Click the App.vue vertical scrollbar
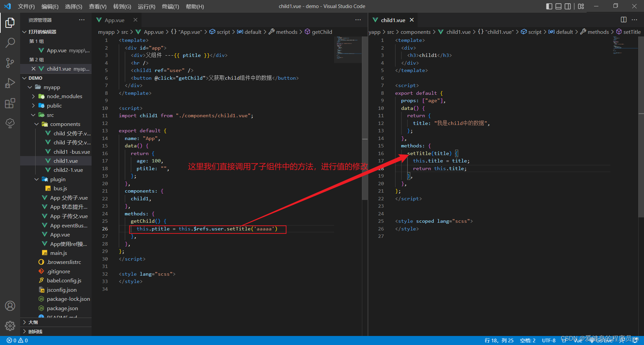The height and width of the screenshot is (345, 644). (x=365, y=118)
